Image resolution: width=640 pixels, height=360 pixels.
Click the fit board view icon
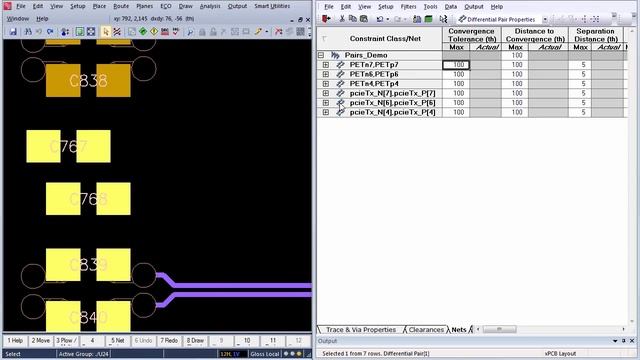point(91,31)
